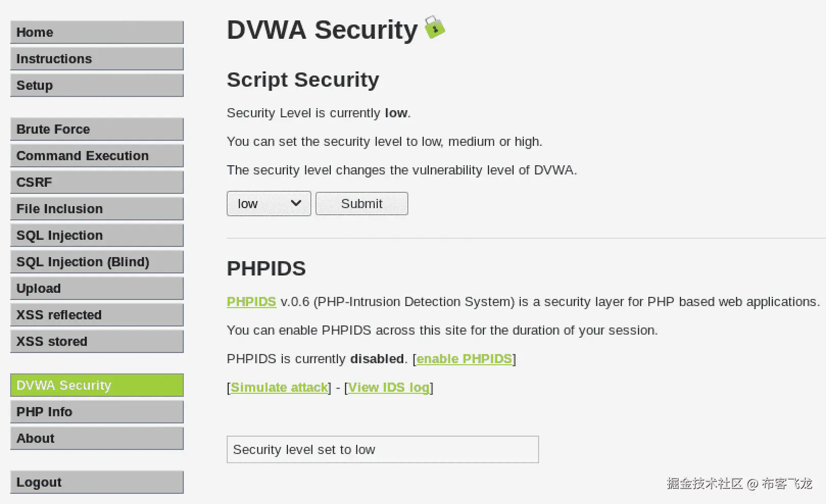Click the "Security level set to low" message box
Screen dimensions: 826x504
click(x=382, y=449)
